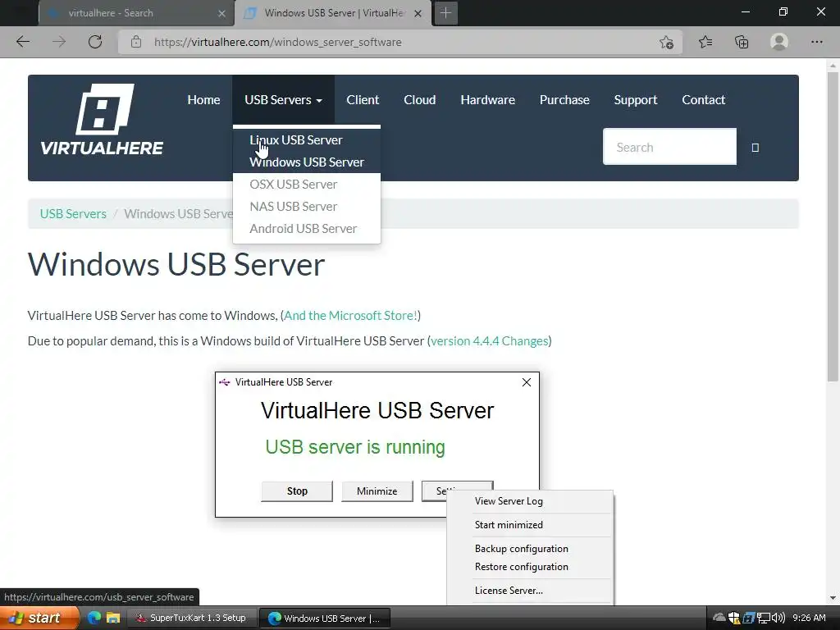Go back with the browser back arrow
The image size is (840, 630).
tap(22, 42)
